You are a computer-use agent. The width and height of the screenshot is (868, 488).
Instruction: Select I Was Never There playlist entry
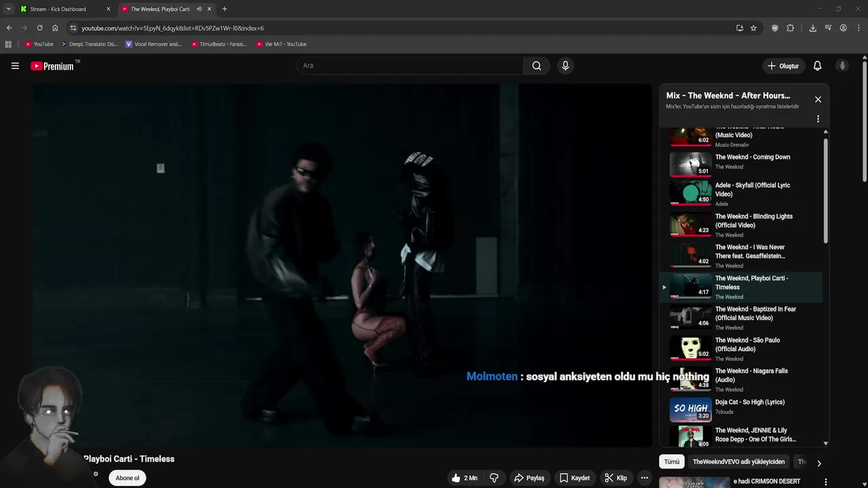pos(741,256)
